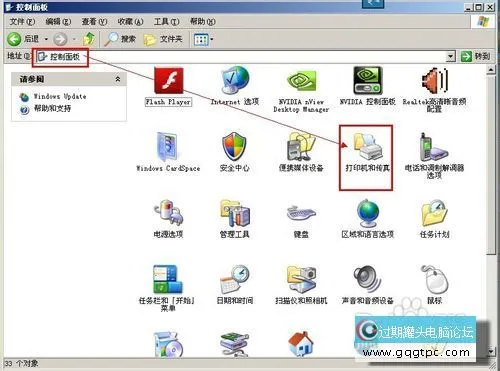
Task: Open the 查看 menu
Action: pos(94,22)
